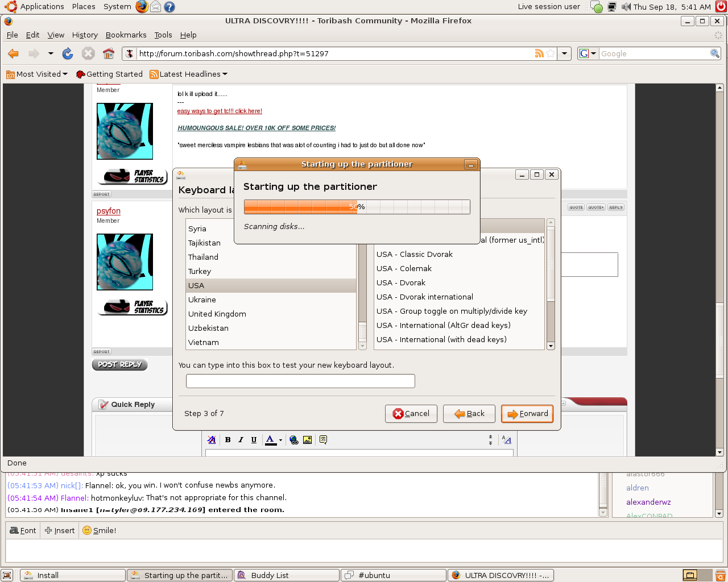Click the remove text formatting icon in the editor
The height and width of the screenshot is (582, 728).
coord(212,439)
